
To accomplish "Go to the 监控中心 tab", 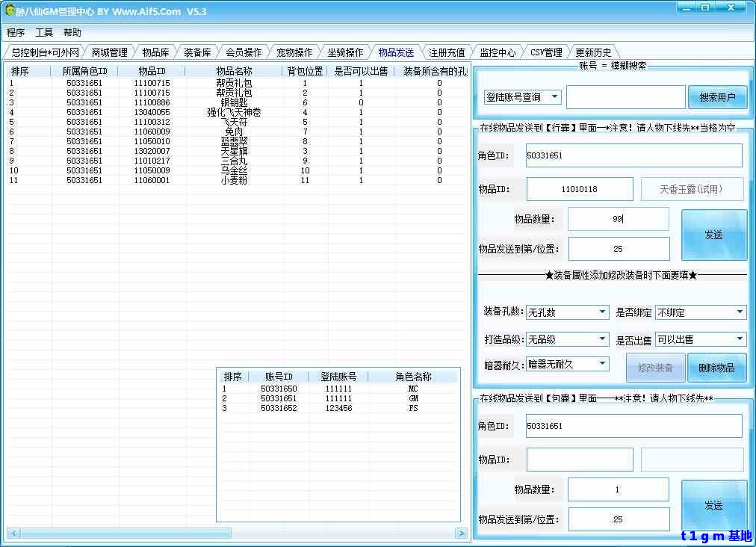I will pyautogui.click(x=498, y=52).
